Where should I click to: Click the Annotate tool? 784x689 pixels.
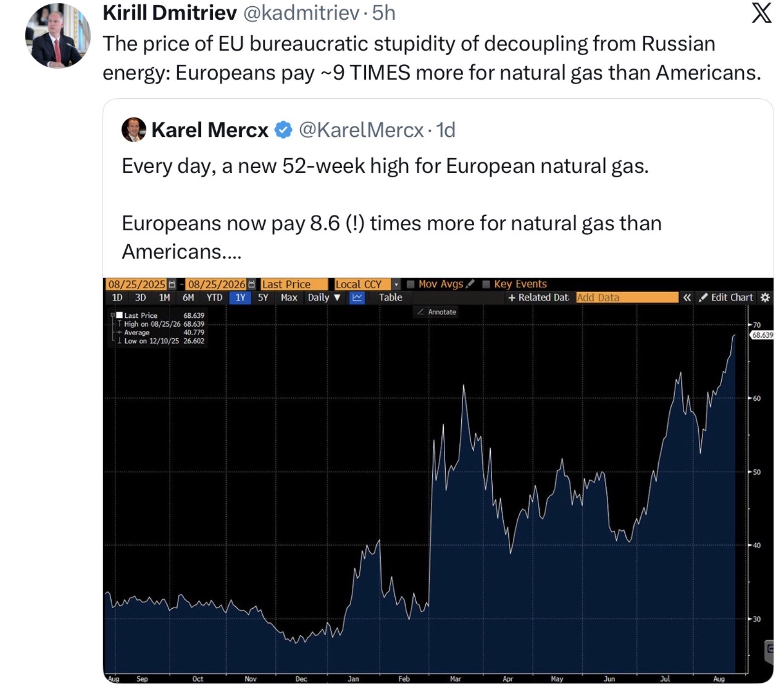coord(437,312)
